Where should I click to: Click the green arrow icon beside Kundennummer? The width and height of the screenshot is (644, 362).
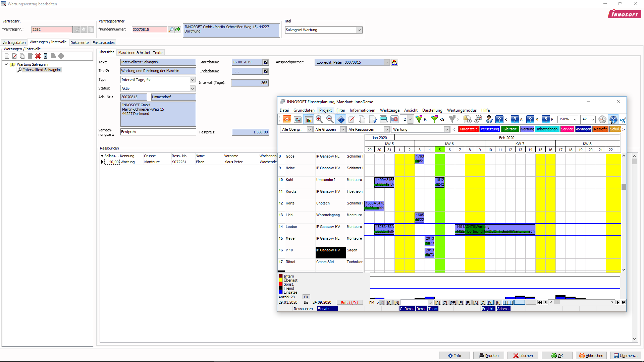coord(178,30)
